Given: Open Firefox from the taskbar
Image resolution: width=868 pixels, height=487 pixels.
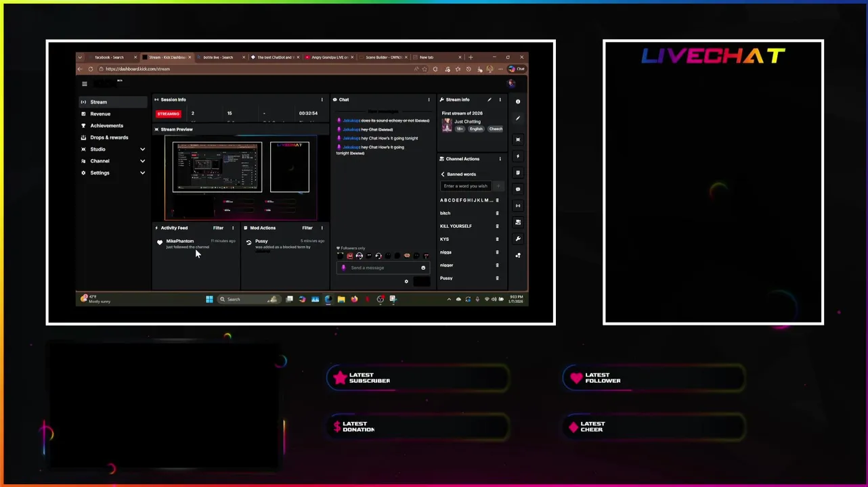Looking at the screenshot, I should (354, 299).
